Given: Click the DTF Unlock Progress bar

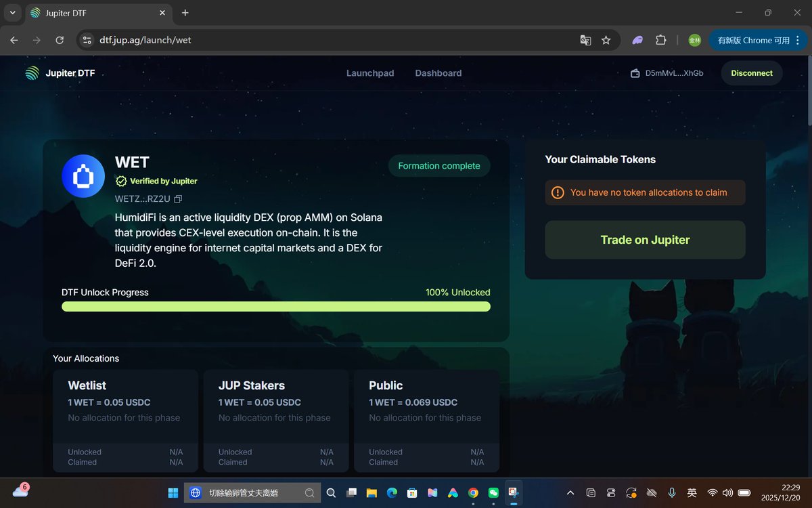Looking at the screenshot, I should [x=276, y=307].
